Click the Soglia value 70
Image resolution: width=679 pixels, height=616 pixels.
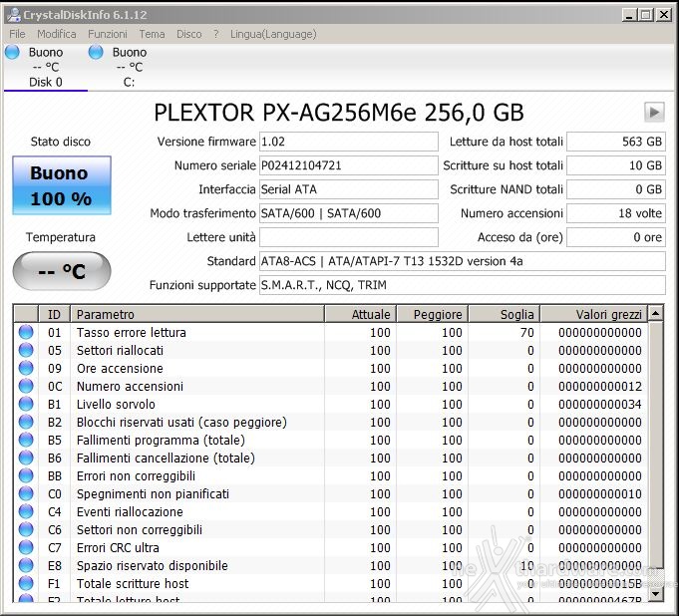526,333
